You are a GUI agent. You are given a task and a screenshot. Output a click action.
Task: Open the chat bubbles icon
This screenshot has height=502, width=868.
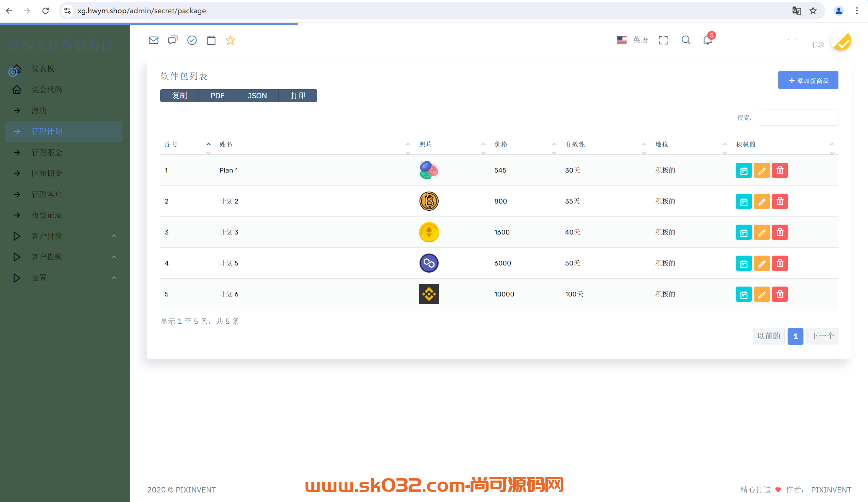tap(173, 41)
